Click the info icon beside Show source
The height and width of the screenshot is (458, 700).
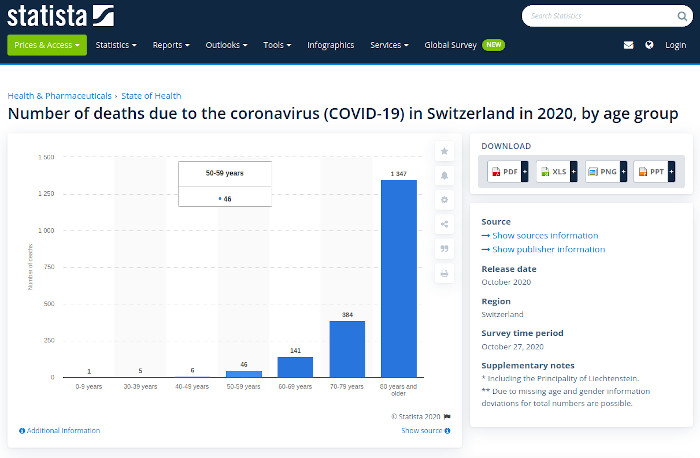point(447,431)
